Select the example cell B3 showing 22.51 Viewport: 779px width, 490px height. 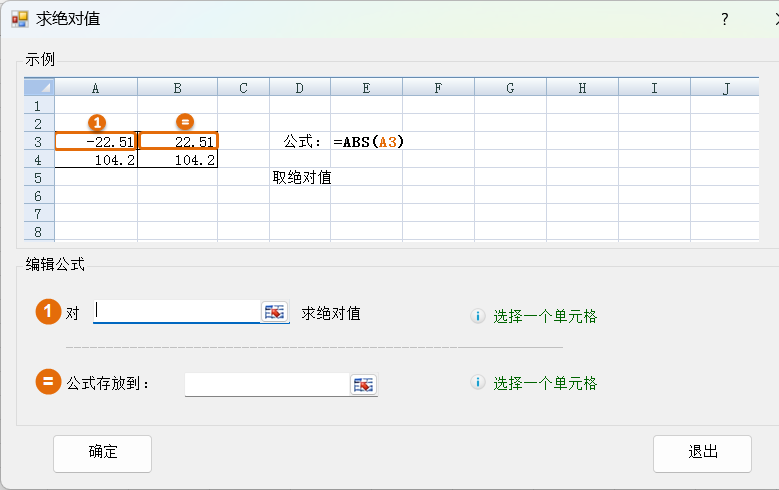tap(178, 142)
